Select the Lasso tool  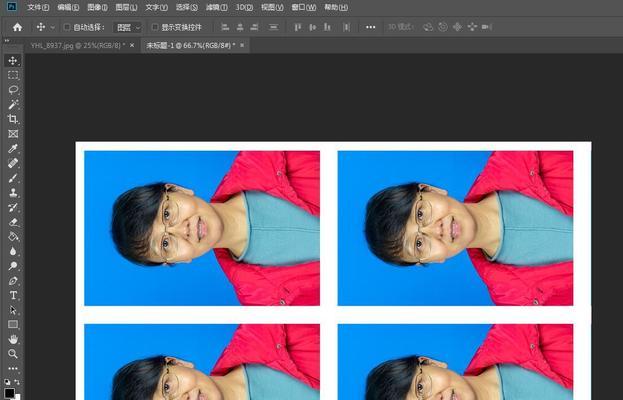pyautogui.click(x=13, y=90)
